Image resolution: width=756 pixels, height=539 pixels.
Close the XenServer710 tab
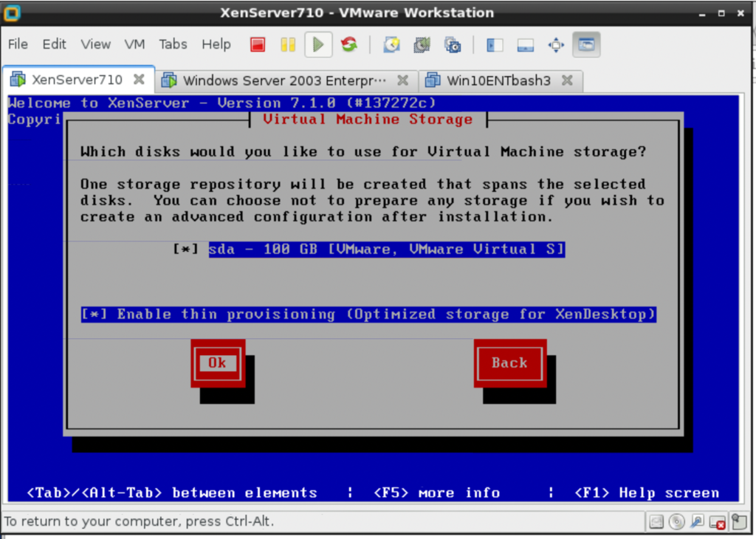click(139, 79)
